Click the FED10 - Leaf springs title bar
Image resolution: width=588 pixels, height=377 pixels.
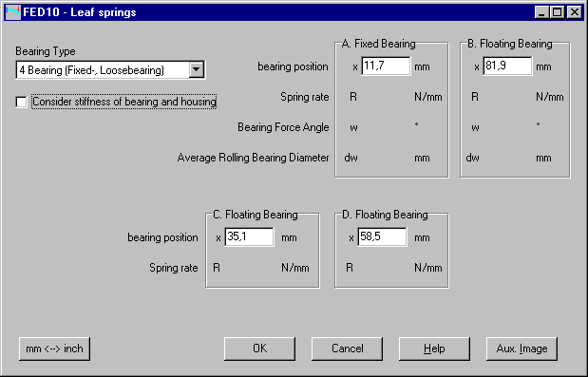tap(294, 12)
